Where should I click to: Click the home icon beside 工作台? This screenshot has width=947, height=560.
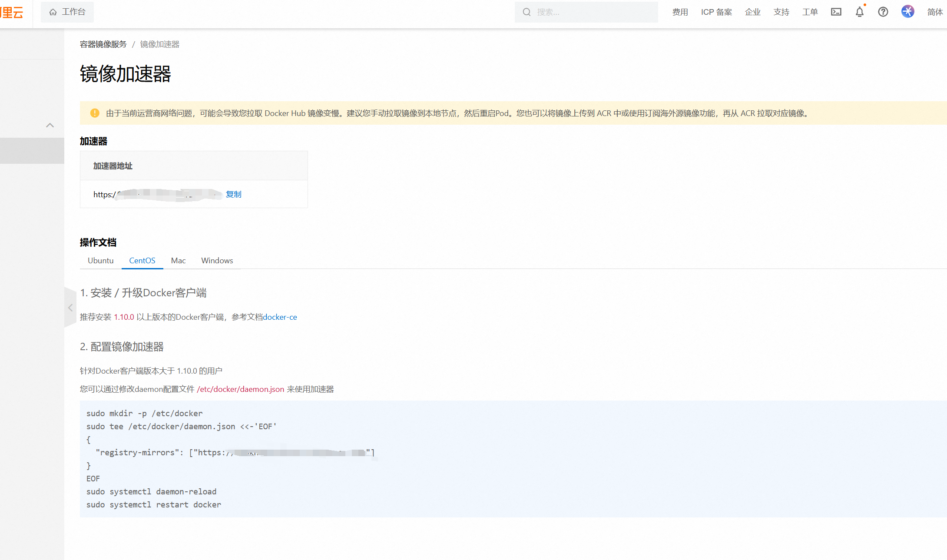53,12
